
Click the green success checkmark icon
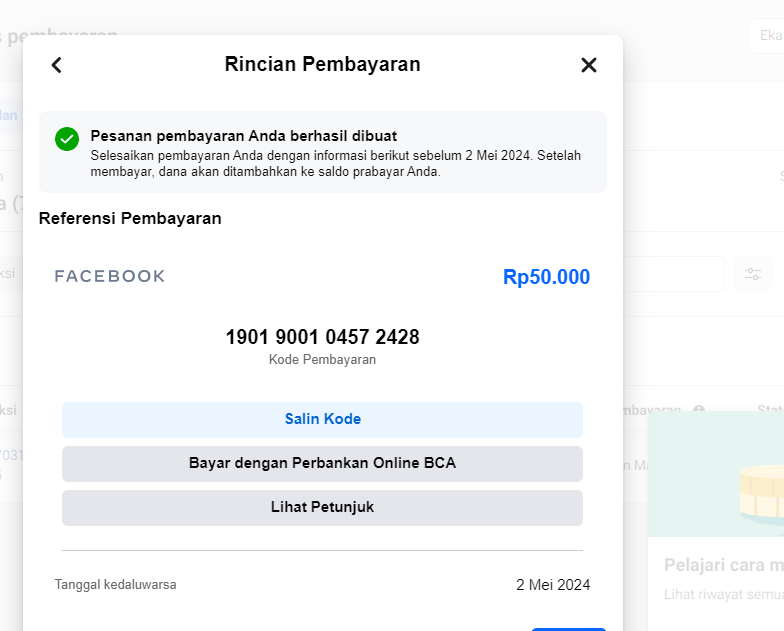tap(67, 139)
